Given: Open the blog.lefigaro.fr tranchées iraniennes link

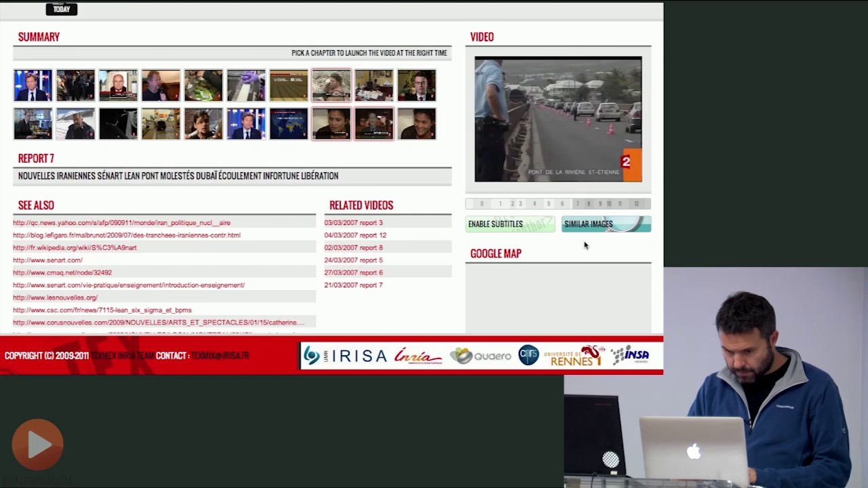Looking at the screenshot, I should coord(127,235).
